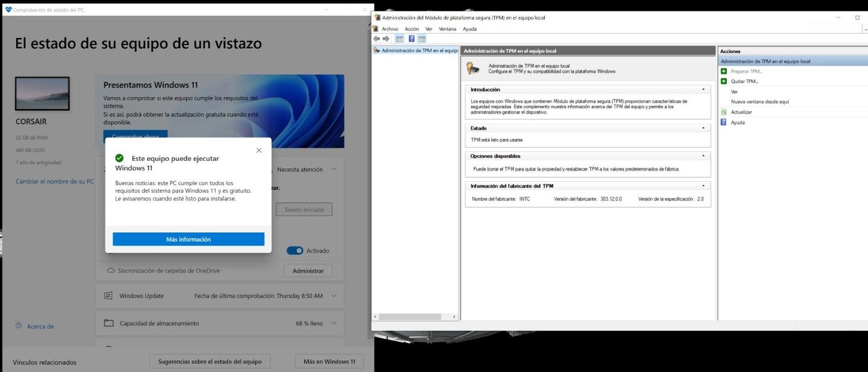Open the Archivo menu
868x372 pixels.
pos(389,29)
